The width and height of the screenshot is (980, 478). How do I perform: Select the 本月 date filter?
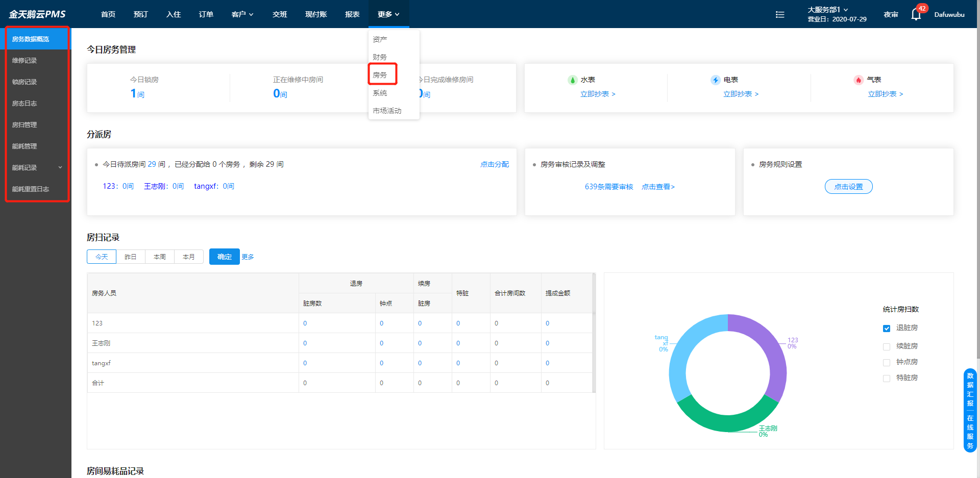[189, 257]
